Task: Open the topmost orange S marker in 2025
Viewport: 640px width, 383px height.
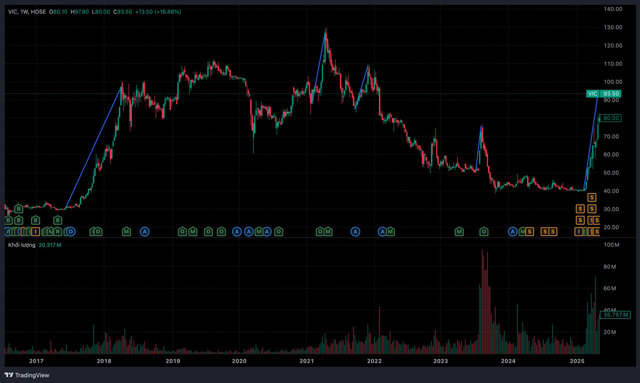Action: pyautogui.click(x=592, y=198)
